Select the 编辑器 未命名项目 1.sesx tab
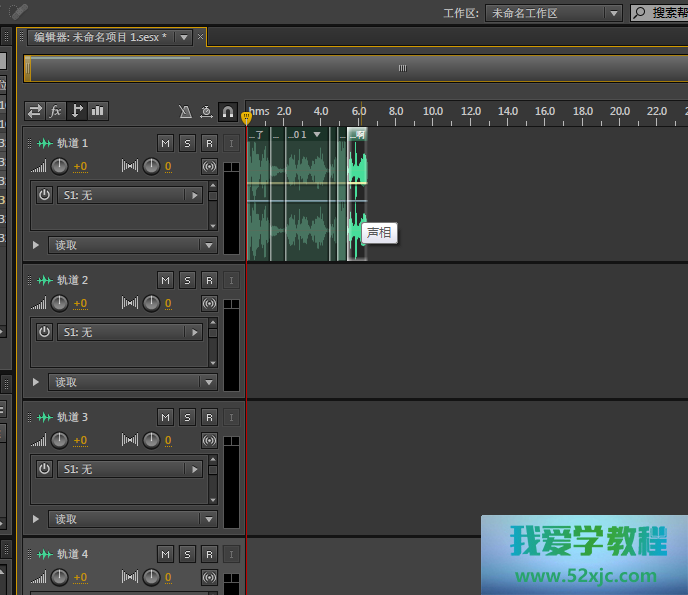This screenshot has height=595, width=688. 98,37
